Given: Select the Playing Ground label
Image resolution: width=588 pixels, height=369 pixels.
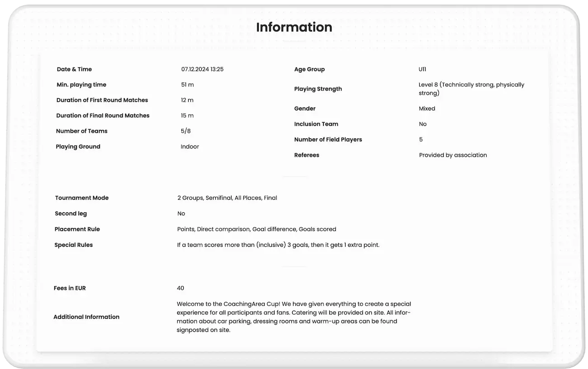Looking at the screenshot, I should (78, 147).
